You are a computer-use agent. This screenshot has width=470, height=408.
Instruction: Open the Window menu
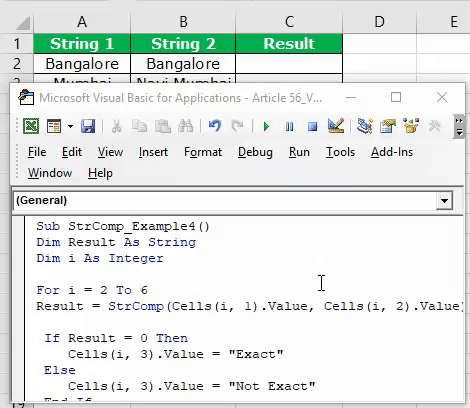[50, 173]
